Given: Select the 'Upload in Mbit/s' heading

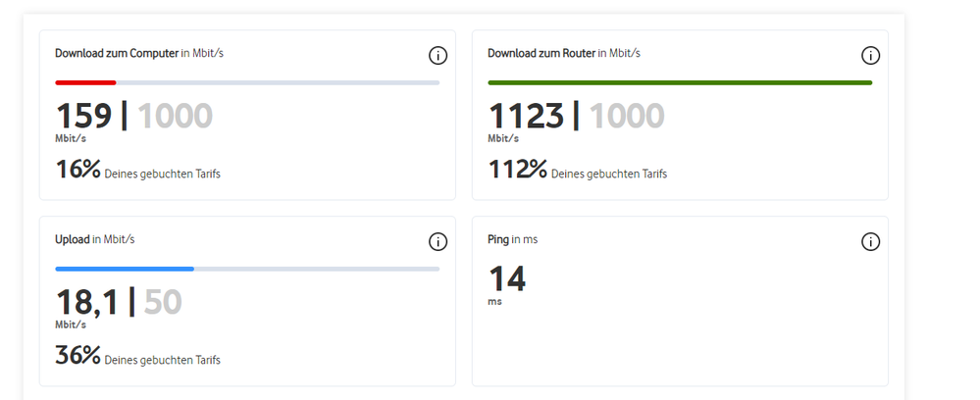Looking at the screenshot, I should coord(95,239).
